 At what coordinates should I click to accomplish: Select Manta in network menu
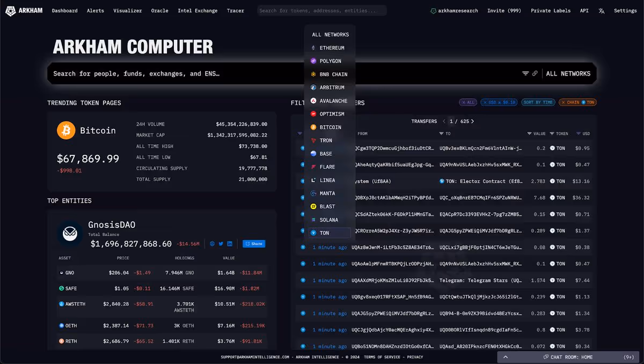click(330, 193)
